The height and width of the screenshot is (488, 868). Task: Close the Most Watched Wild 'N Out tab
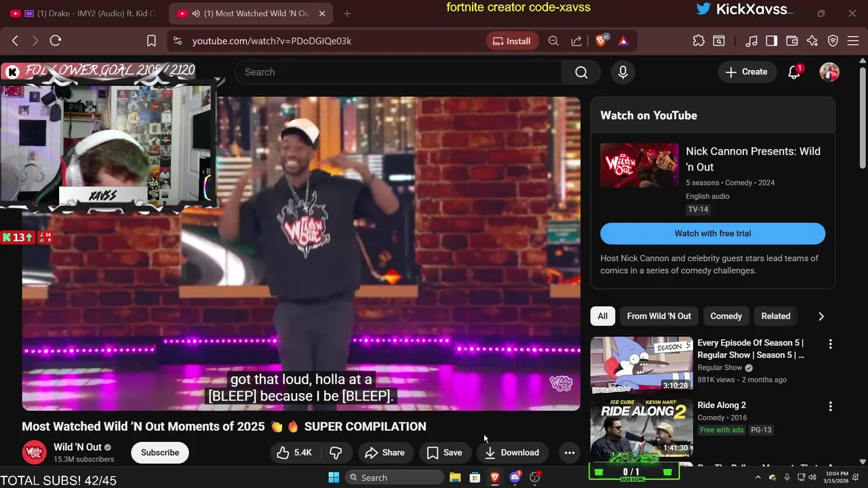[322, 14]
